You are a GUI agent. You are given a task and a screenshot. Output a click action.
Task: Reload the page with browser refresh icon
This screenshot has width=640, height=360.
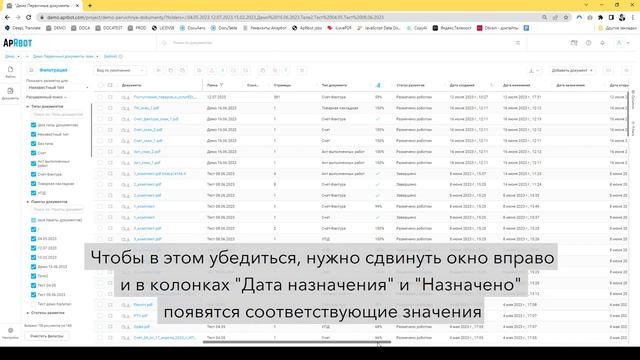(x=29, y=18)
